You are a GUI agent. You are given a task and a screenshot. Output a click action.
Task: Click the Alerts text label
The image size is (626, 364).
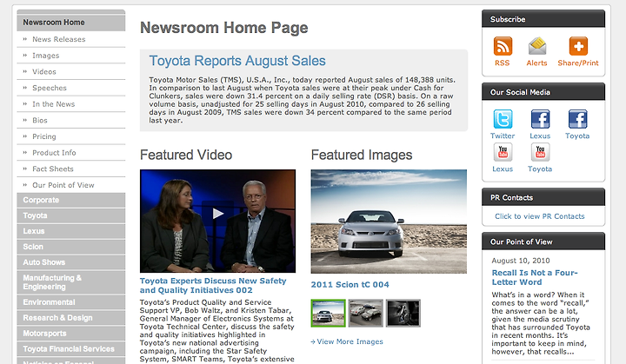point(537,63)
